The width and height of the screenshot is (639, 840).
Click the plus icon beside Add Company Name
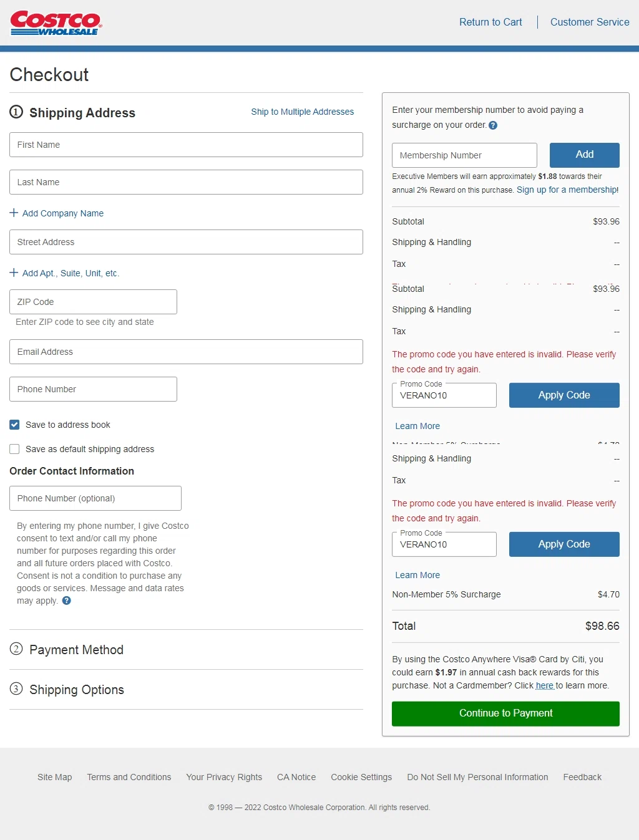pos(14,213)
